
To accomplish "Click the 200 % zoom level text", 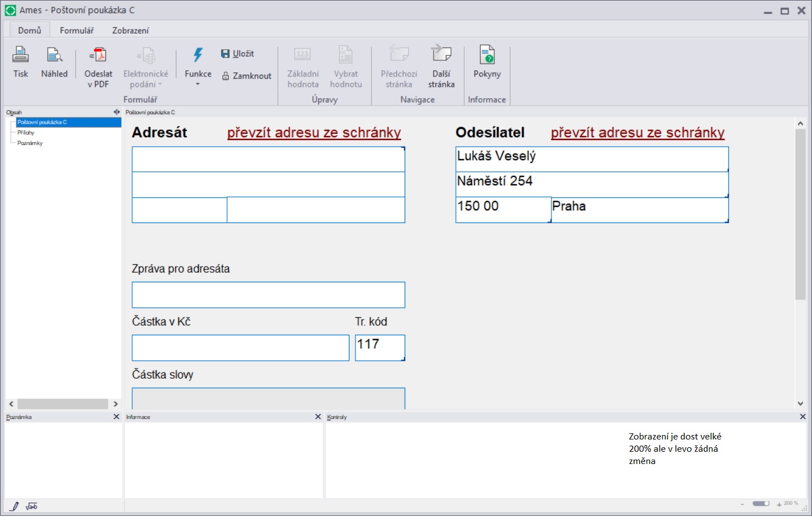I will click(791, 503).
